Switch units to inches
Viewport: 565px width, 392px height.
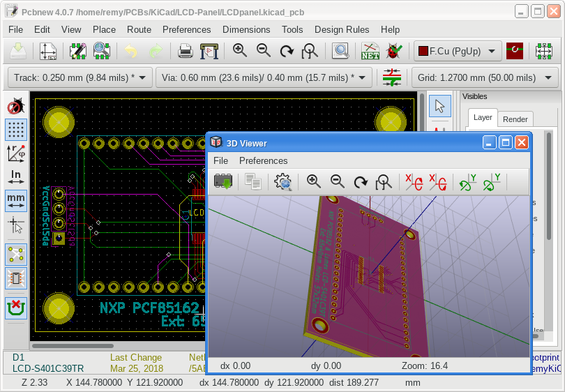[x=16, y=177]
